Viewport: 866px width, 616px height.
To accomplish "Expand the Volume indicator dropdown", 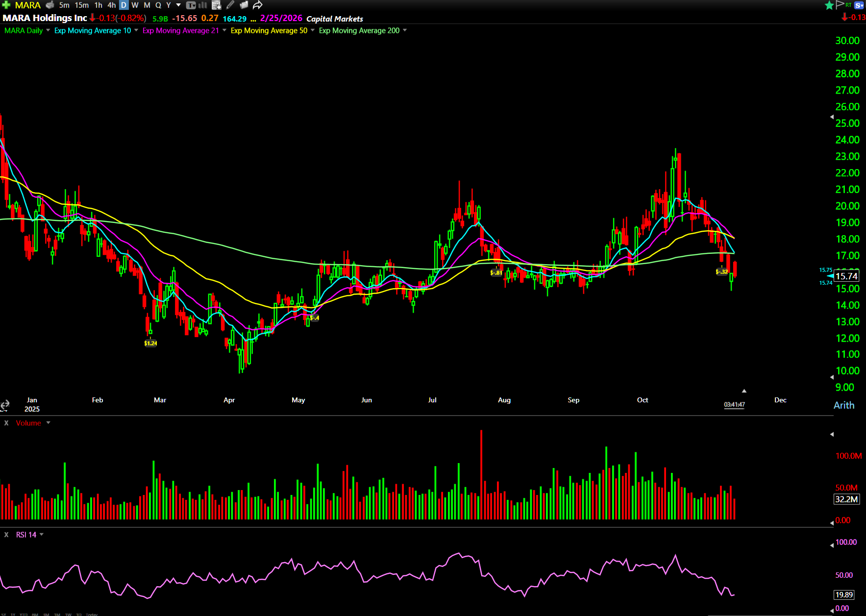I will (x=48, y=423).
